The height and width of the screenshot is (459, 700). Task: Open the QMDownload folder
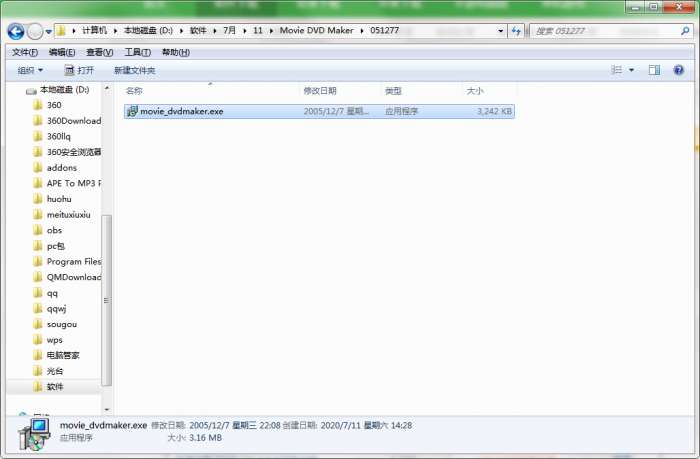[x=67, y=277]
